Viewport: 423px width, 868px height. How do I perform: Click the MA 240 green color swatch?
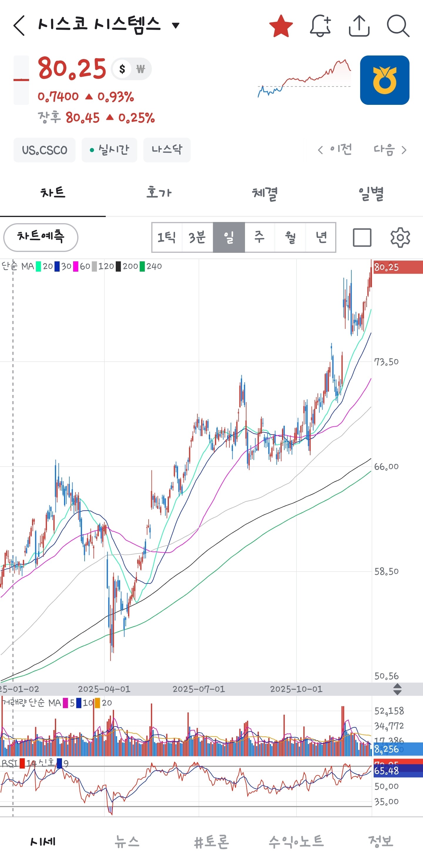[x=142, y=267]
